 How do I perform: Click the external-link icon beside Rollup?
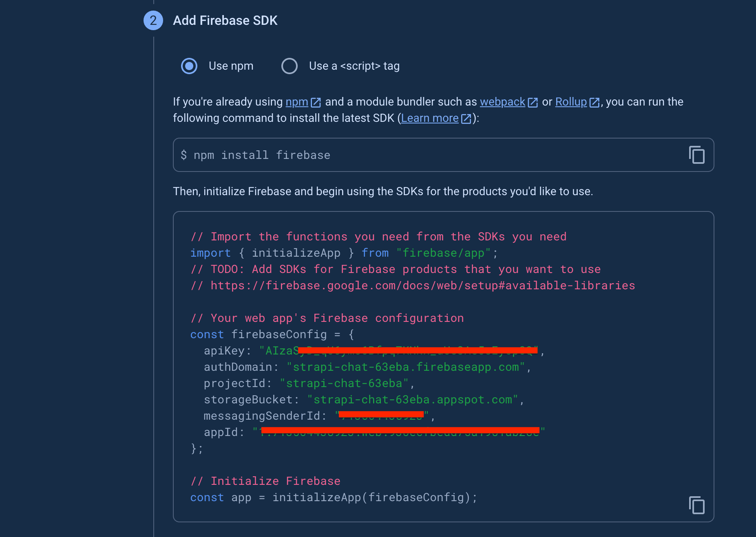click(595, 102)
